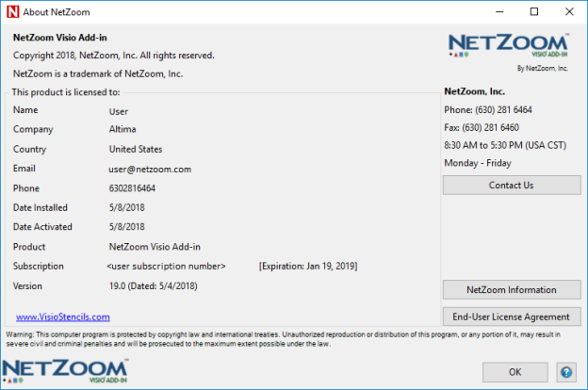Click the Fax: (630) 281 6460 line
588x390 pixels.
pyautogui.click(x=482, y=127)
